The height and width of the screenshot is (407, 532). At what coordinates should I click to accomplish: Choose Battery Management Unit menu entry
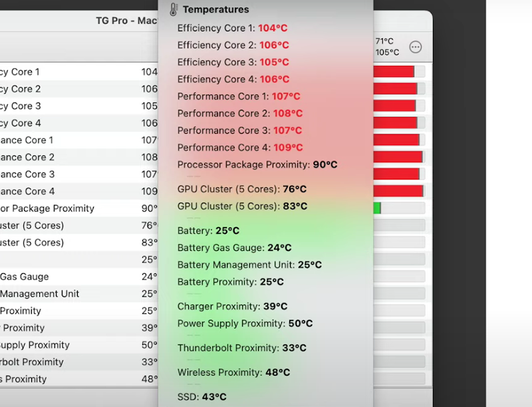click(249, 265)
